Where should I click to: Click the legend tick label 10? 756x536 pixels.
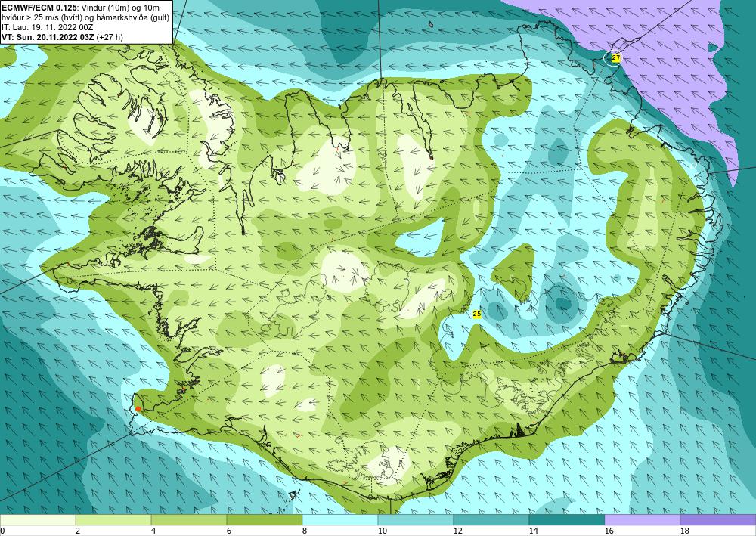382,531
